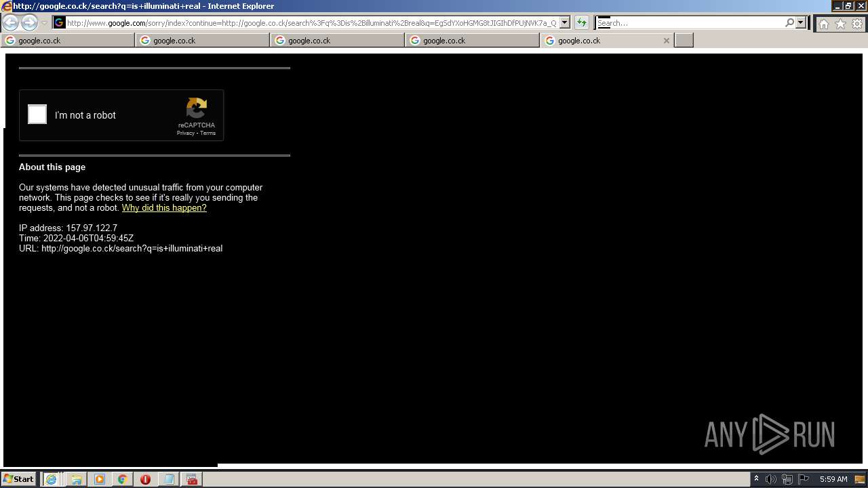The width and height of the screenshot is (868, 488).
Task: Open the recent pages dropdown beside Forward
Action: (x=44, y=22)
